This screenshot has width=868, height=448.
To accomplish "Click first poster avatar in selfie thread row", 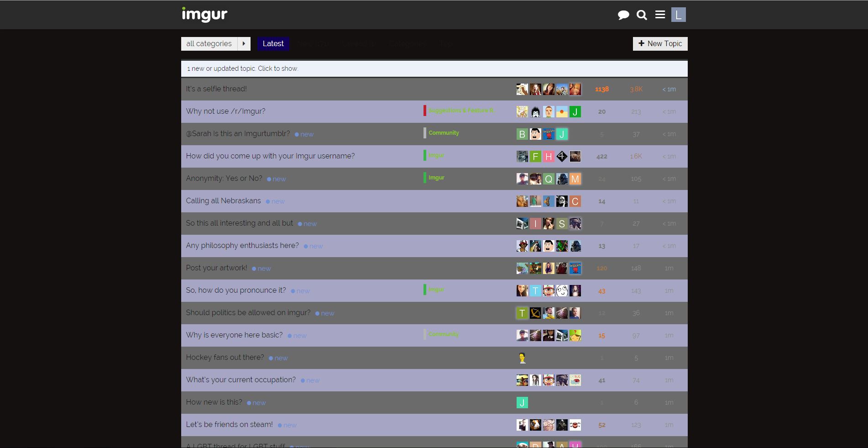I will [x=522, y=89].
